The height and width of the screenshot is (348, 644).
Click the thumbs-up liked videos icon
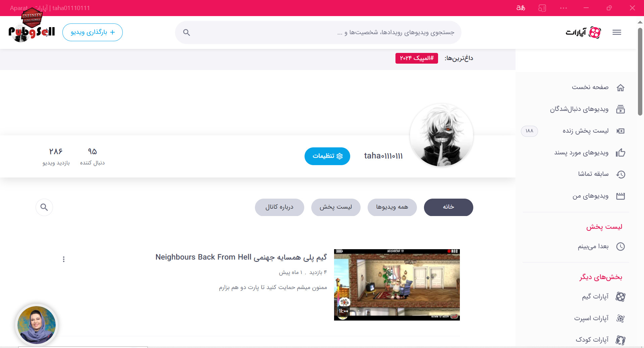621,153
